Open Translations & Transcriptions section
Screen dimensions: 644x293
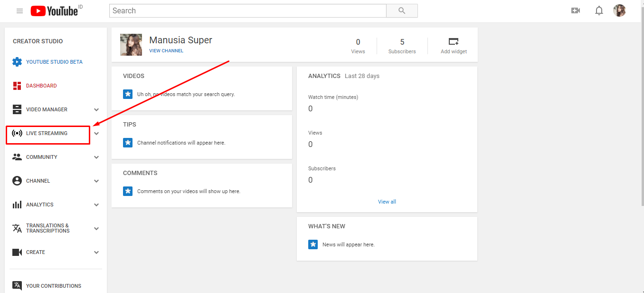coord(48,228)
